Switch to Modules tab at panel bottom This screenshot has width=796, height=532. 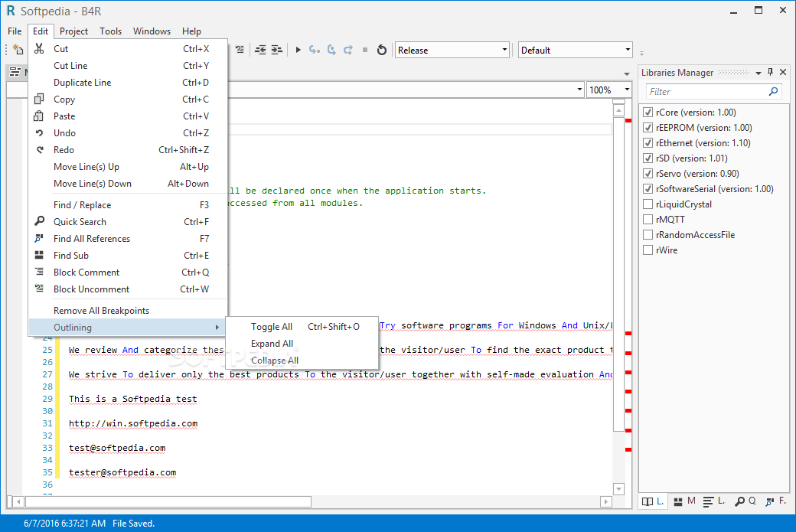coord(684,501)
